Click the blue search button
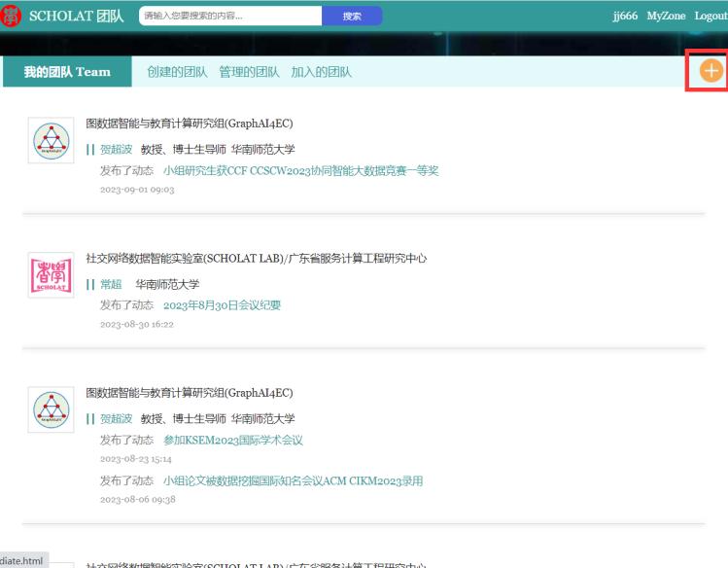 tap(352, 16)
